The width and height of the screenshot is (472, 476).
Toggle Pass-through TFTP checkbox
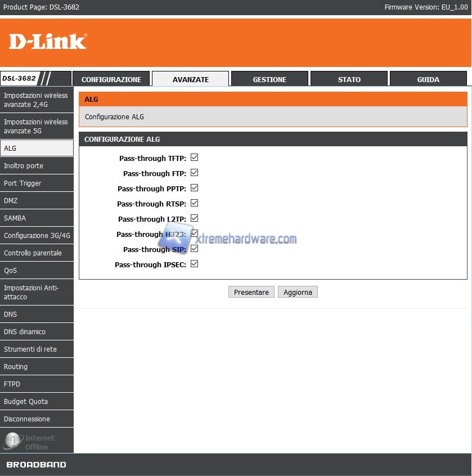[x=194, y=158]
